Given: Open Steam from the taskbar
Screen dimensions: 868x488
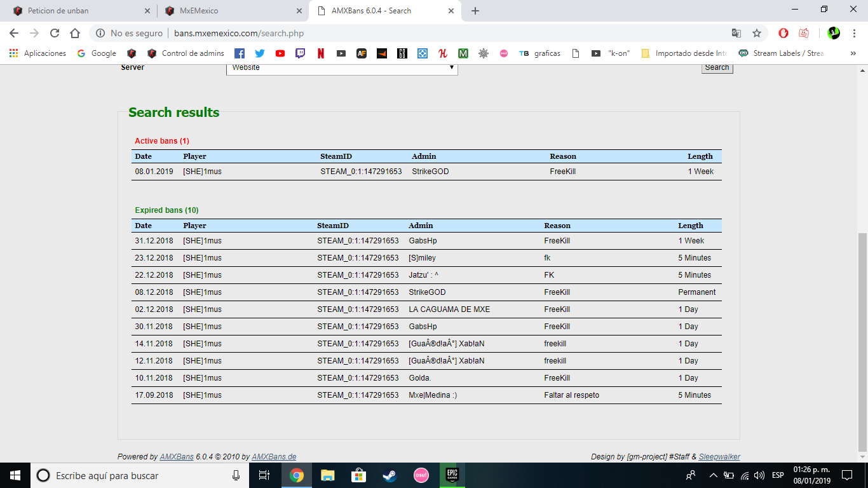Looking at the screenshot, I should coord(390,475).
